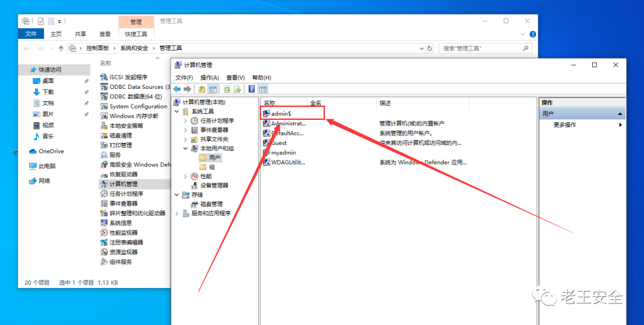Collapse the 用户 section in actions pane
Screen dimensions: 644x325
click(620, 114)
